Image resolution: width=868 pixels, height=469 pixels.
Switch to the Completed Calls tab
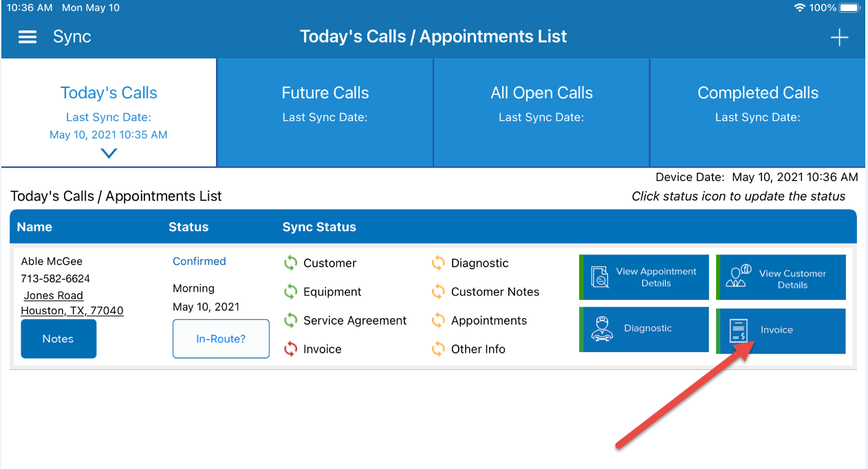757,93
